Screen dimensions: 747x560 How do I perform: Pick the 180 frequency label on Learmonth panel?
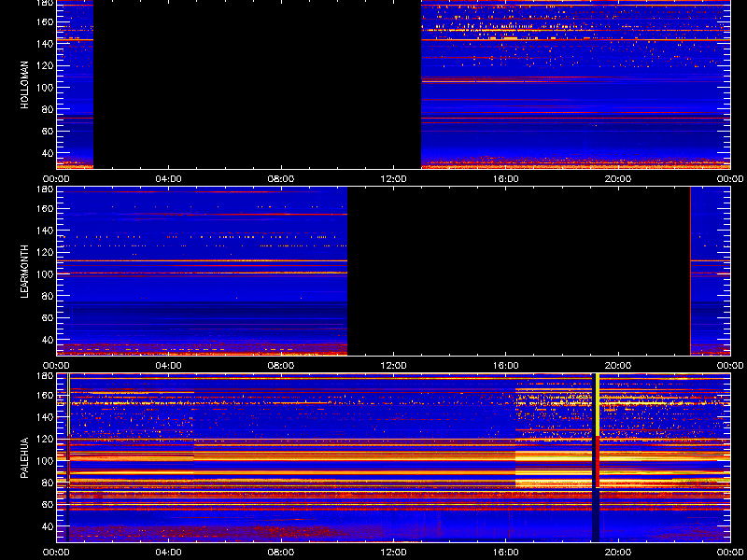click(44, 189)
